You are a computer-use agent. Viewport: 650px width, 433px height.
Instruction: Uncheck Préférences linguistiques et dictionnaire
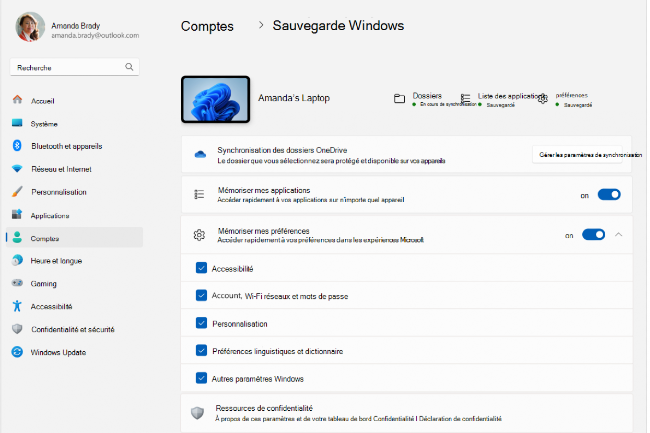(x=201, y=351)
